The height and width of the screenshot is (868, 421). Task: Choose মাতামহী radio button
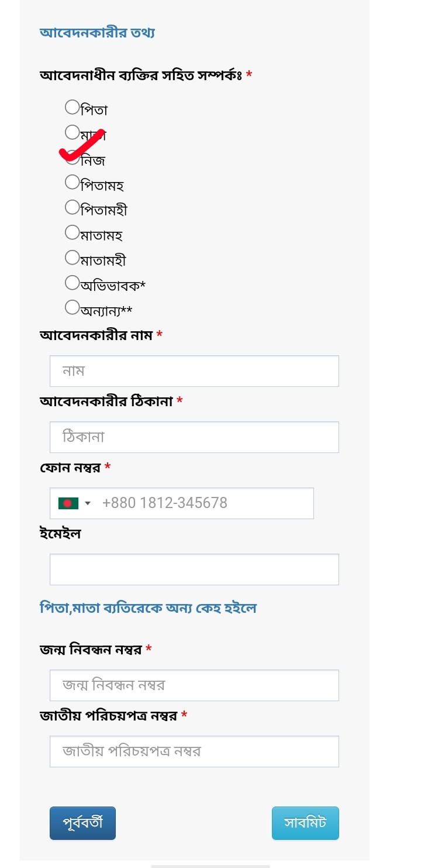pyautogui.click(x=72, y=258)
